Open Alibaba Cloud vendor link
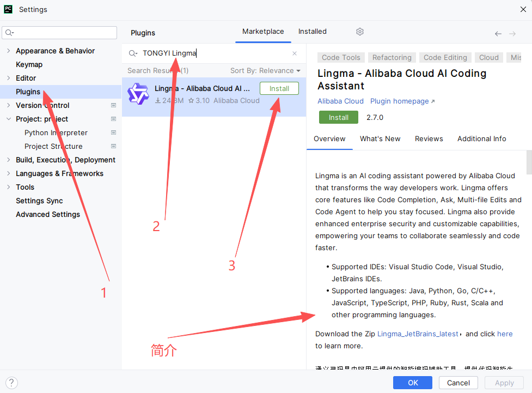Image resolution: width=532 pixels, height=393 pixels. click(340, 101)
